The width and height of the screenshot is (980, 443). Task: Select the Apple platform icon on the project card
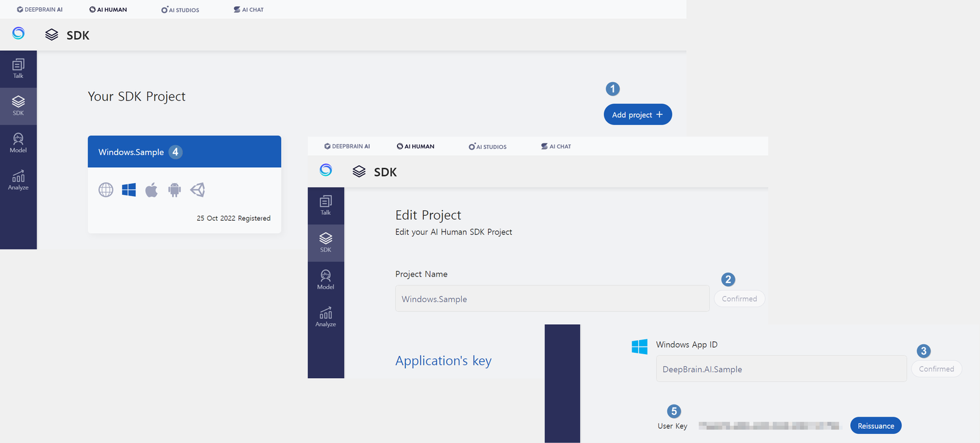151,190
